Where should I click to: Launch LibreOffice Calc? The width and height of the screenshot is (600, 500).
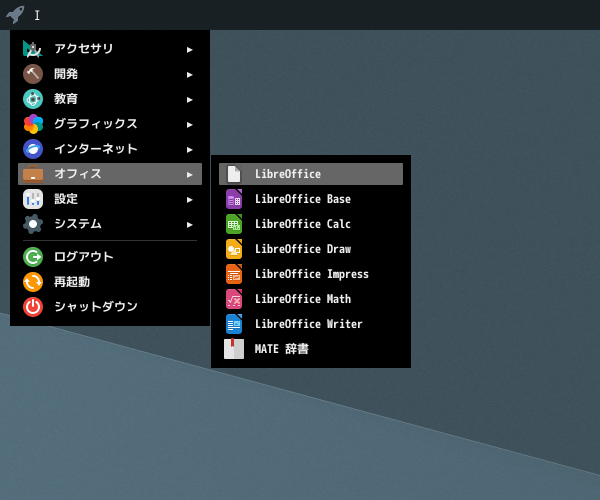(x=311, y=224)
